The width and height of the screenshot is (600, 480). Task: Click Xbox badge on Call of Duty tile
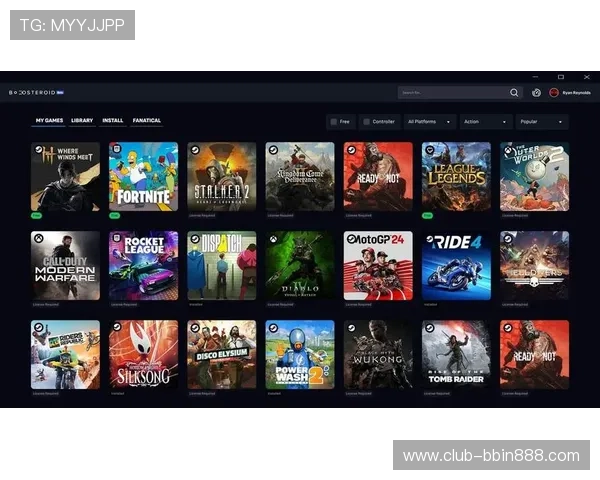coord(37,238)
